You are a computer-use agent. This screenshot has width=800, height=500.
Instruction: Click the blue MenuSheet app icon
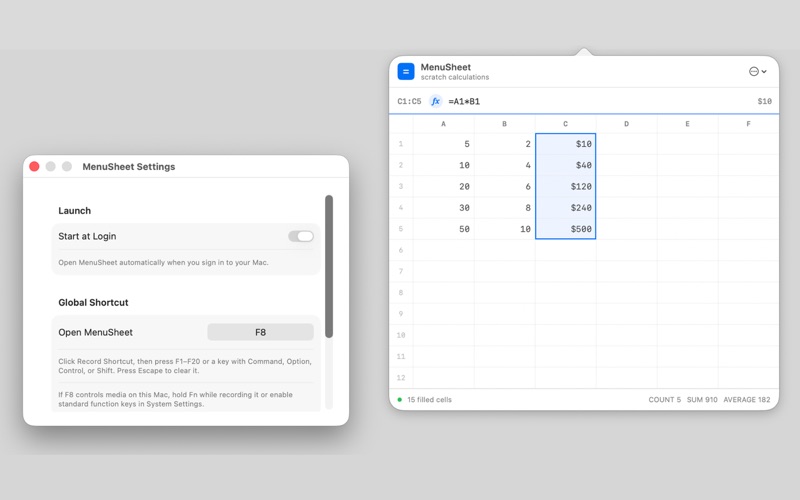point(406,71)
